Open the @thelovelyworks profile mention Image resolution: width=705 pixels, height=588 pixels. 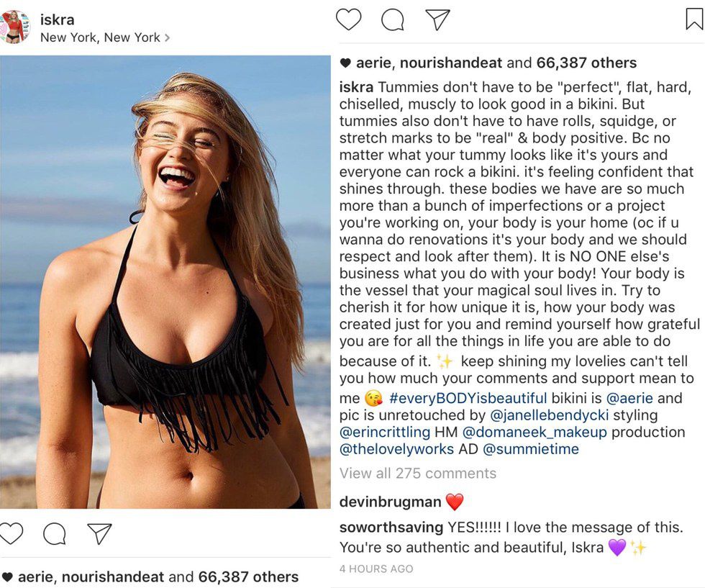(396, 450)
